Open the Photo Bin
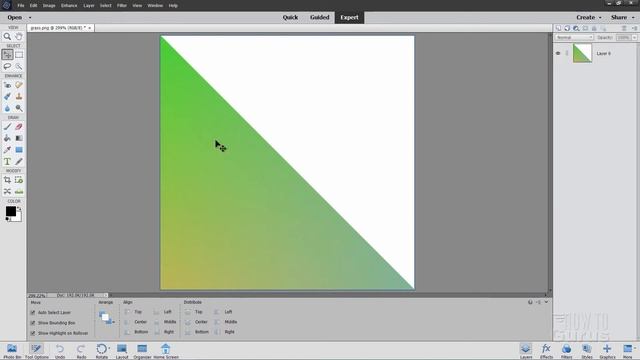Image resolution: width=640 pixels, height=360 pixels. click(x=12, y=351)
